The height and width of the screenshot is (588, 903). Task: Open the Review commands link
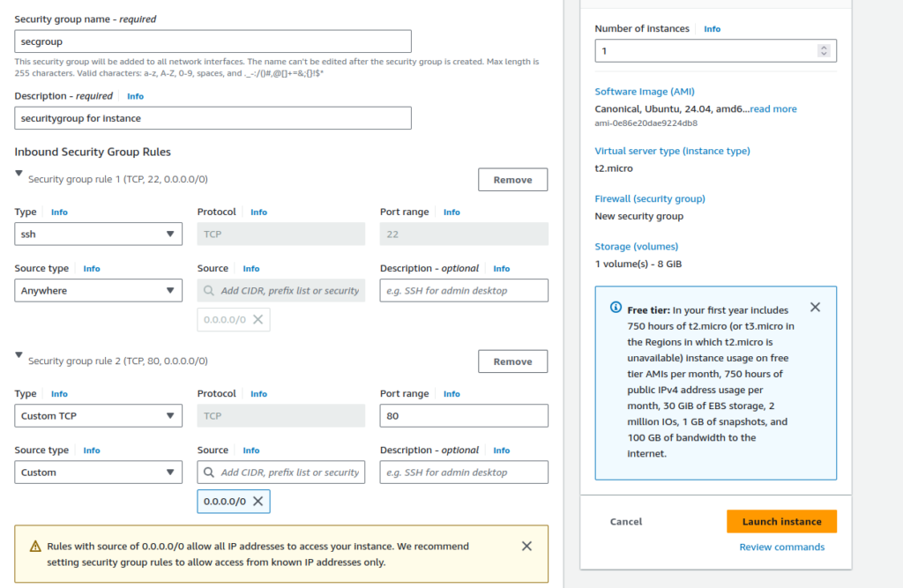(x=781, y=547)
